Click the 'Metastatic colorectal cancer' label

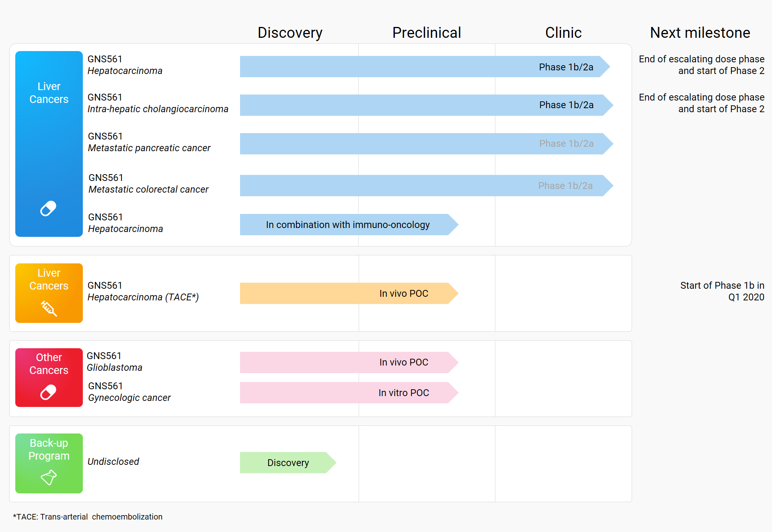148,189
